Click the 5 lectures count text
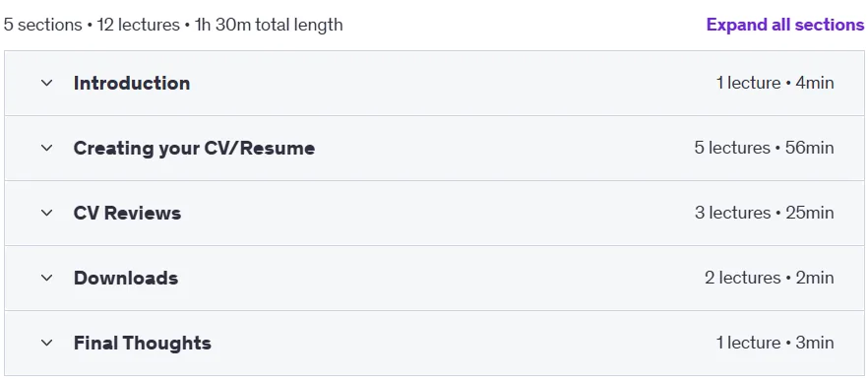The image size is (868, 379). point(732,148)
